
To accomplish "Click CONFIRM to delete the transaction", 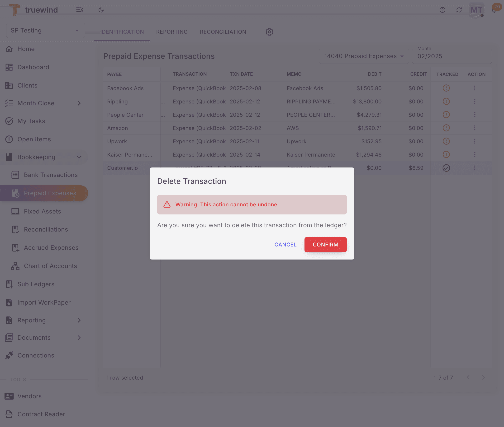I will (x=325, y=245).
